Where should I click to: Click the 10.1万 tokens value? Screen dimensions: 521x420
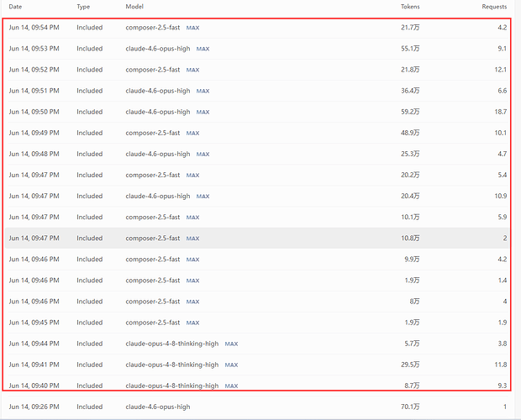[x=410, y=217]
